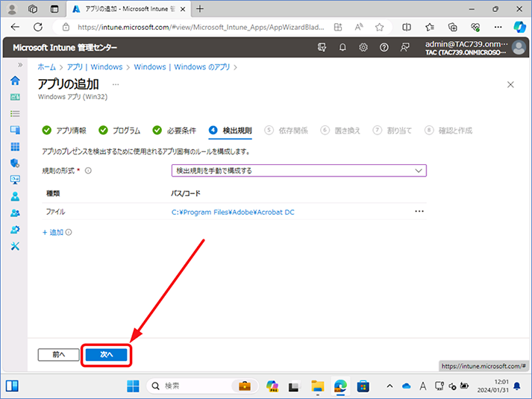
Task: Open the settings gear in Intune header
Action: pyautogui.click(x=363, y=48)
